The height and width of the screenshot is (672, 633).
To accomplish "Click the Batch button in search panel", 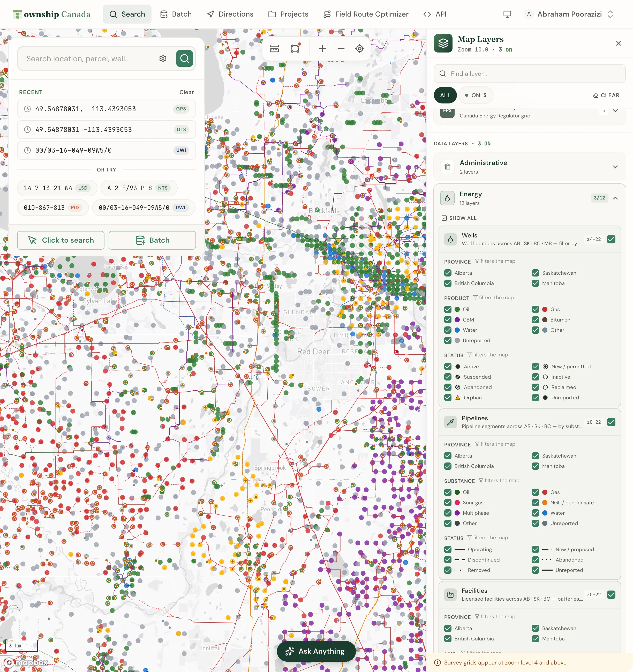I will tap(152, 240).
